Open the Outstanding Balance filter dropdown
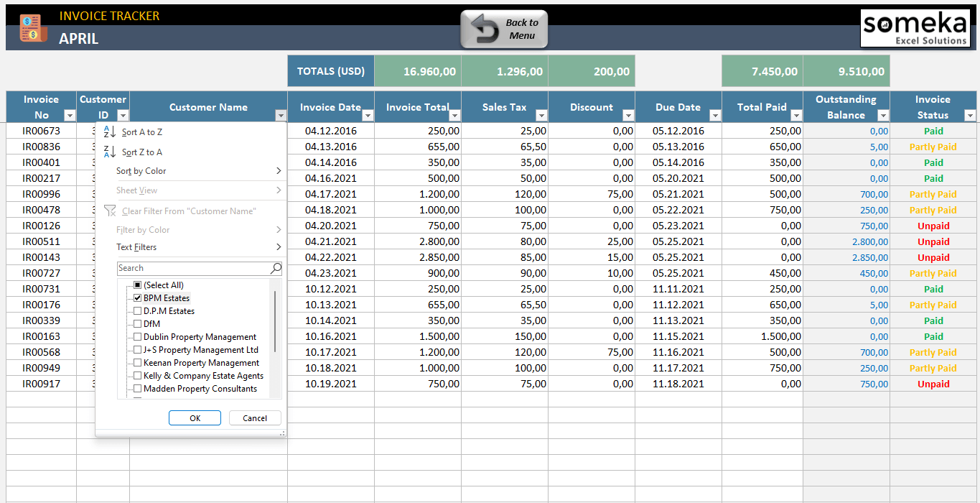 [883, 116]
